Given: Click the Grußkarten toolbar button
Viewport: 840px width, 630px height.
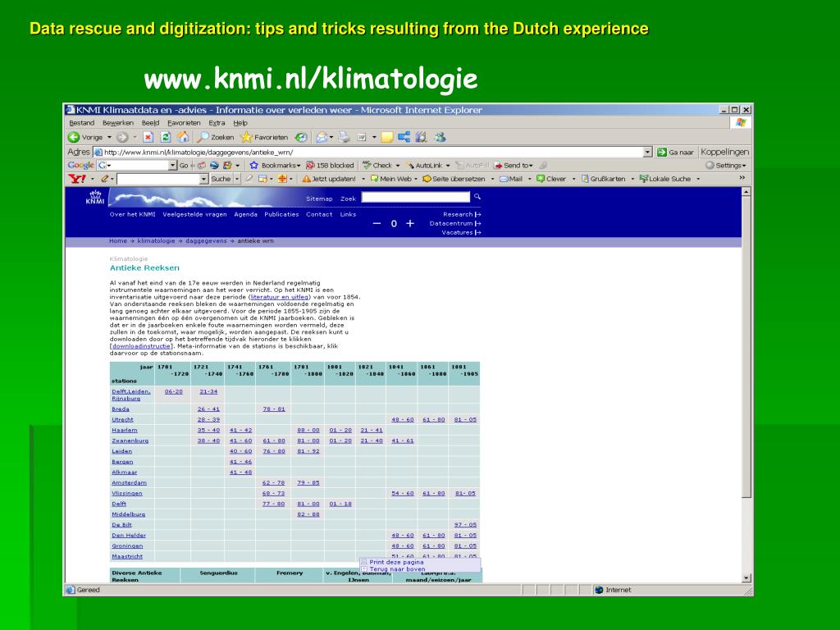Looking at the screenshot, I should pos(603,178).
